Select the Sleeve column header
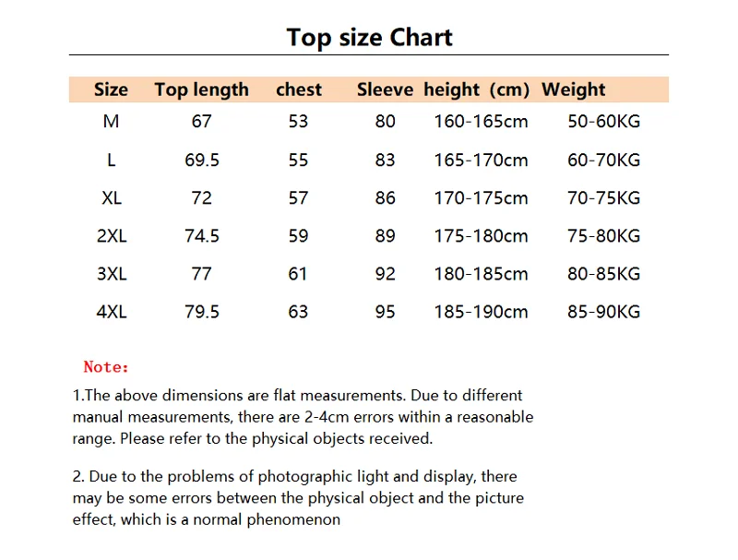Viewport: 738px width, 560px height. (385, 89)
